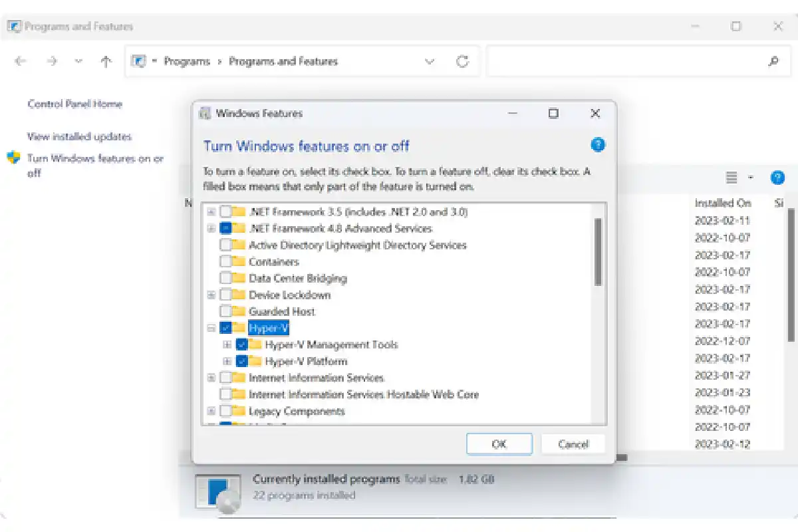This screenshot has width=798, height=532.
Task: Open View installed updates link
Action: click(x=79, y=136)
